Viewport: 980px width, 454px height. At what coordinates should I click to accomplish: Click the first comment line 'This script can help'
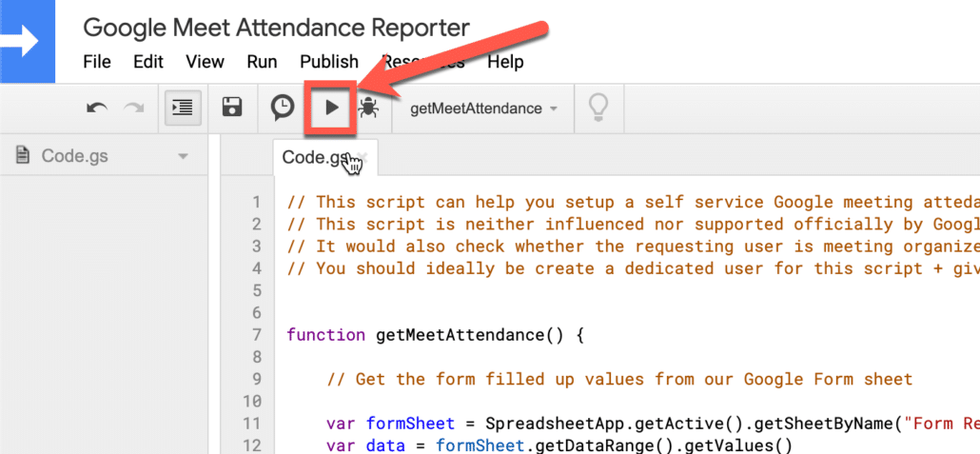click(633, 202)
